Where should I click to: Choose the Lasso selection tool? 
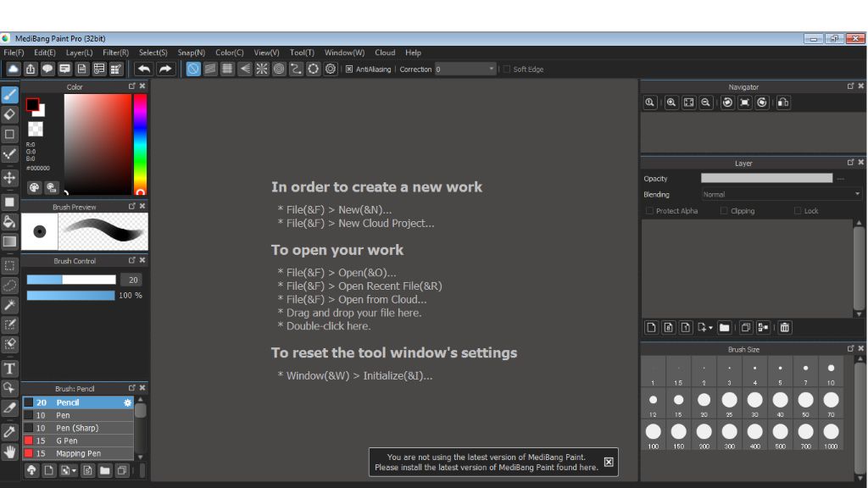point(9,286)
